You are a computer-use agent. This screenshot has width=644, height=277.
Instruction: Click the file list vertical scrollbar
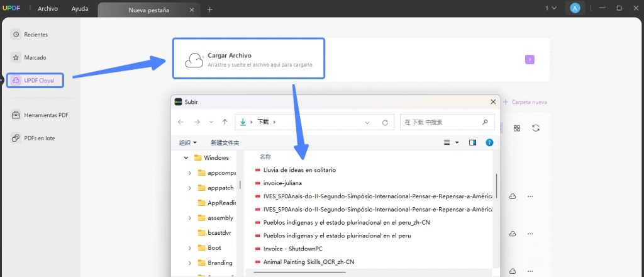(x=497, y=186)
